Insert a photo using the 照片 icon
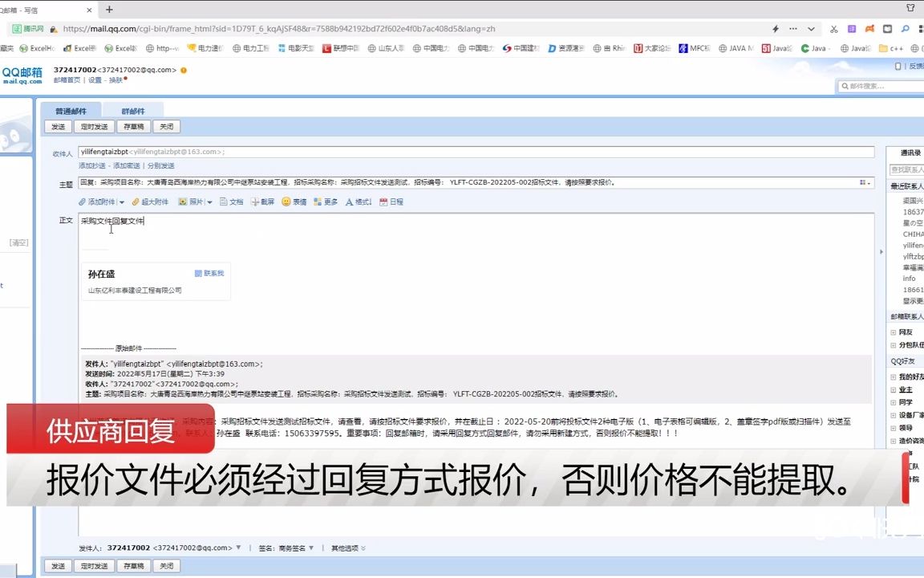Screen dimensions: 924x578 click(184, 201)
